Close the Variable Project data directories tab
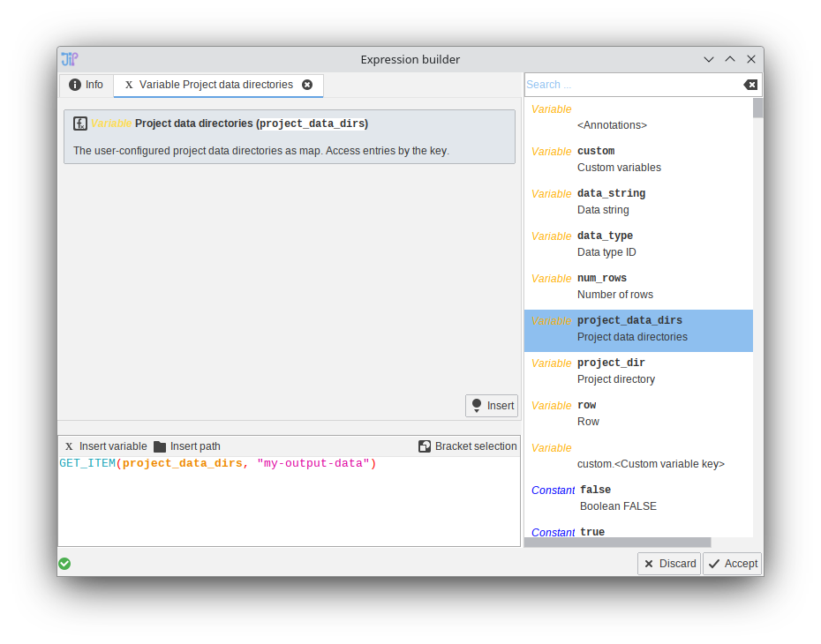 (x=307, y=85)
